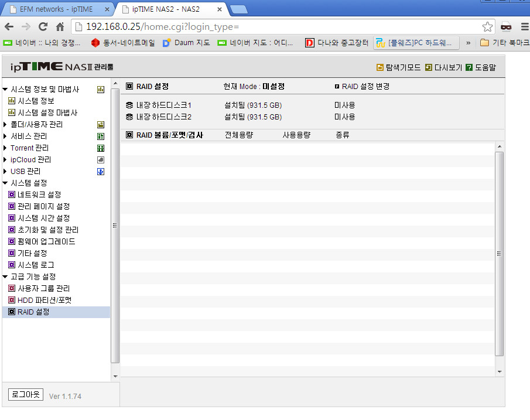The image size is (530, 420).
Task: Close the ipTIME NAS2 tab
Action: click(x=220, y=9)
